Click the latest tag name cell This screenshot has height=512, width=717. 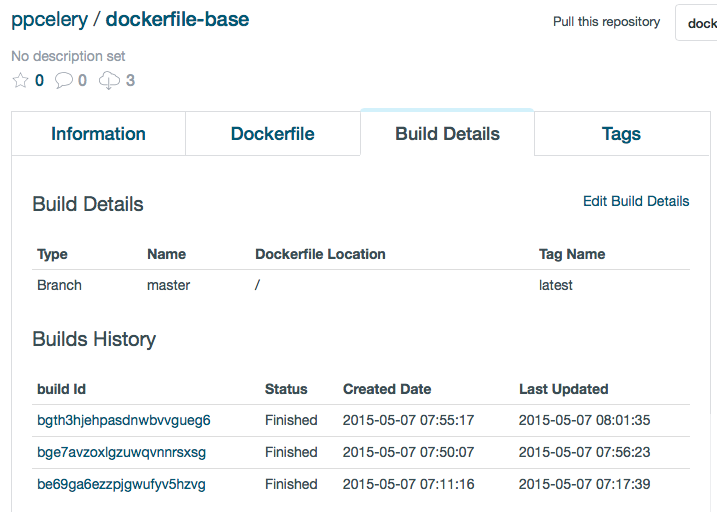(x=556, y=285)
